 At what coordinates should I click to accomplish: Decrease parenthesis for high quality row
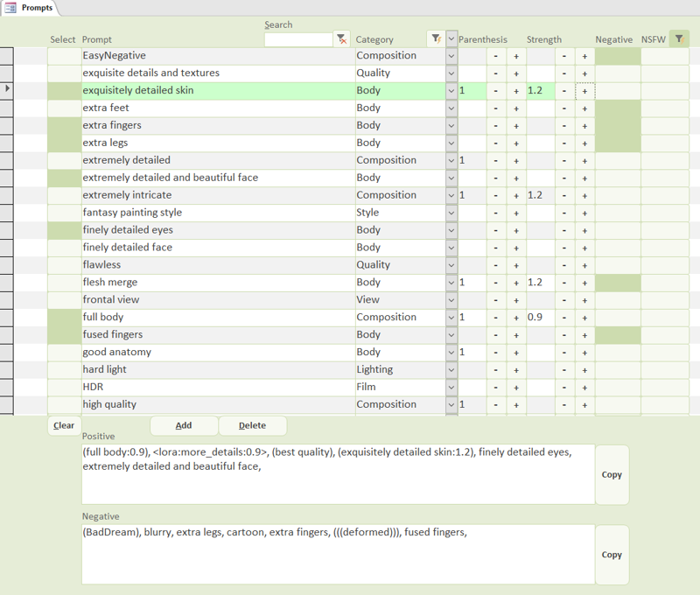coord(496,405)
